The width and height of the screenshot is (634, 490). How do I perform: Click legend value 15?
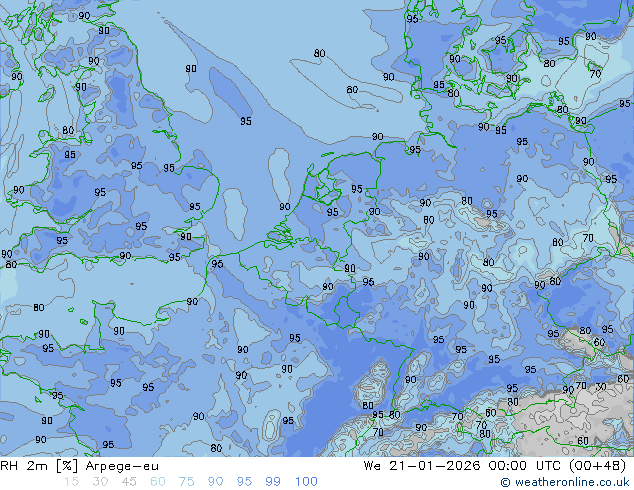[x=71, y=482]
